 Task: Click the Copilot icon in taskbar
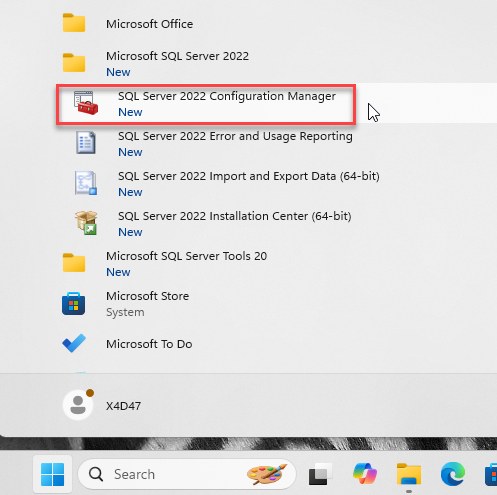point(365,473)
